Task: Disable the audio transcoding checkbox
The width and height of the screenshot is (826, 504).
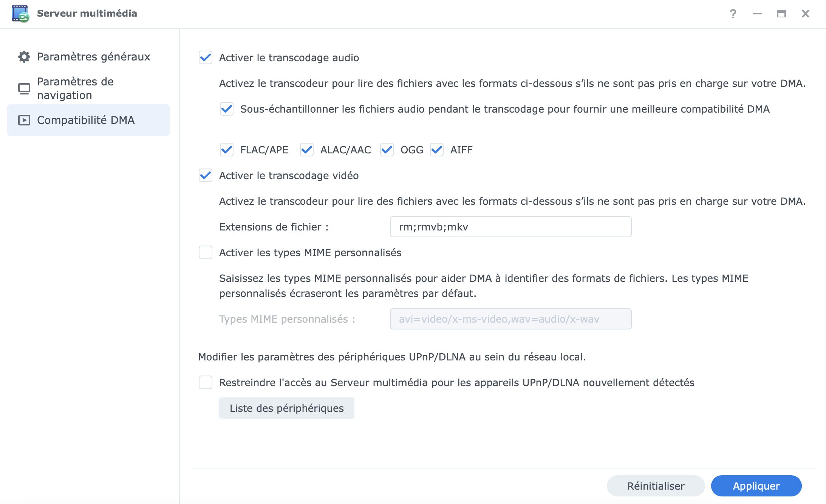Action: coord(206,57)
